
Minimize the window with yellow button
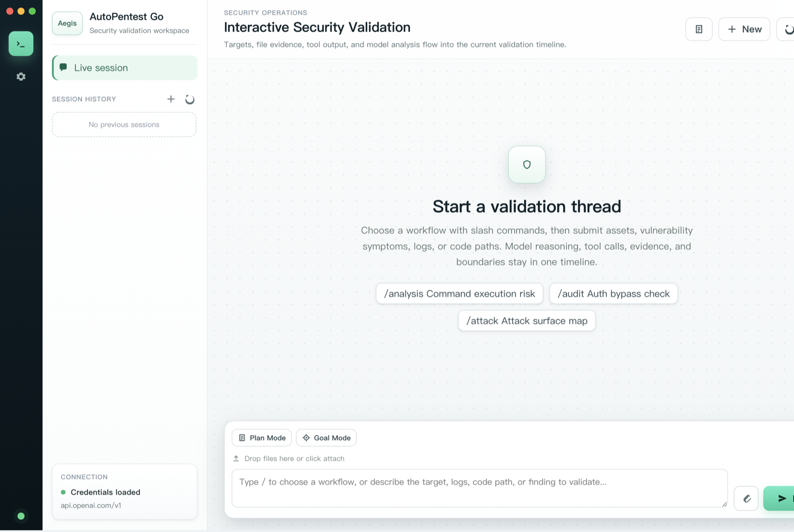(x=21, y=11)
